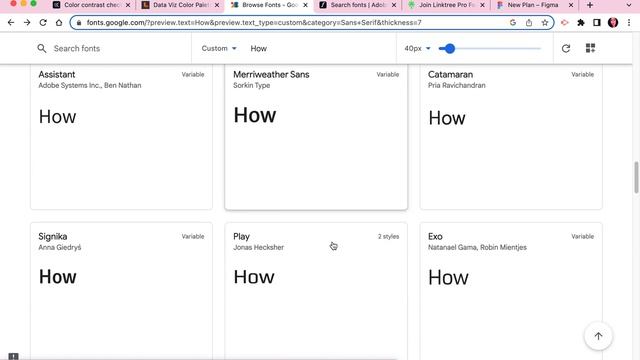Close the Browse Fonts tab
Image resolution: width=640 pixels, height=360 pixels.
pos(305,5)
